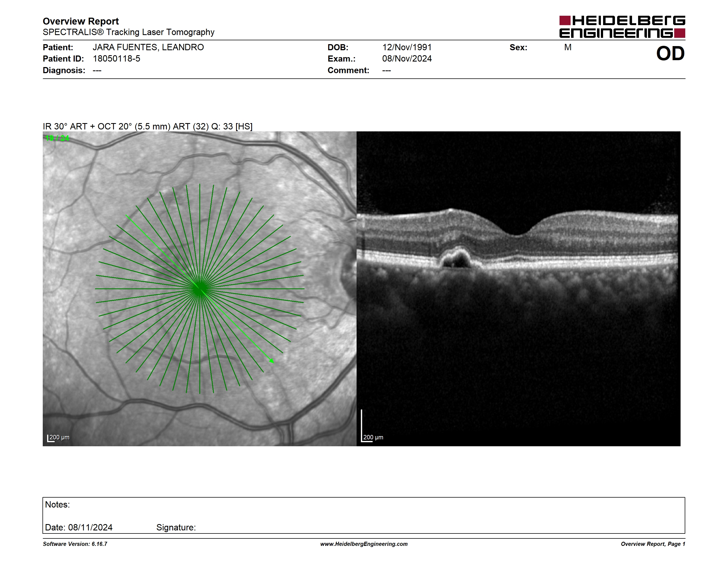Click the DOB value '12/Nov/1991'
Viewport: 728px width, 563px height.
[x=407, y=47]
